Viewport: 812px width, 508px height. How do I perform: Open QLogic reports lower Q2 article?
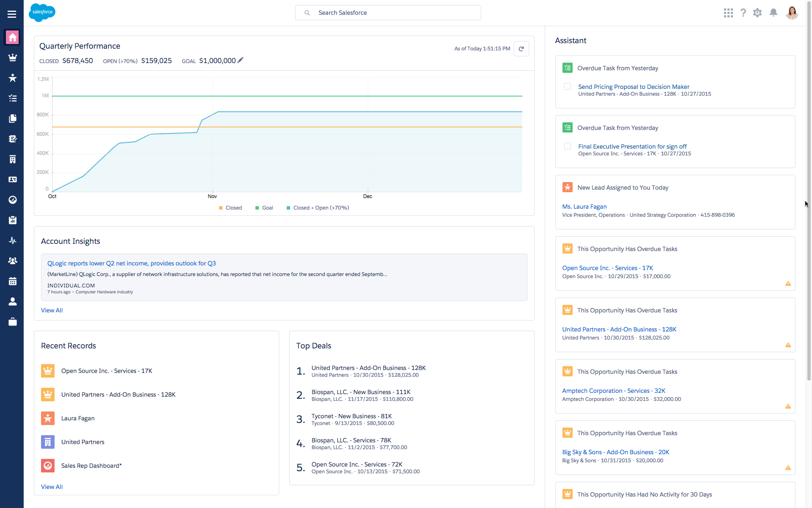tap(131, 263)
